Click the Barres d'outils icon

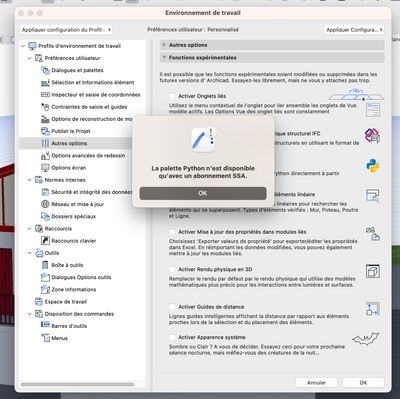pos(45,326)
